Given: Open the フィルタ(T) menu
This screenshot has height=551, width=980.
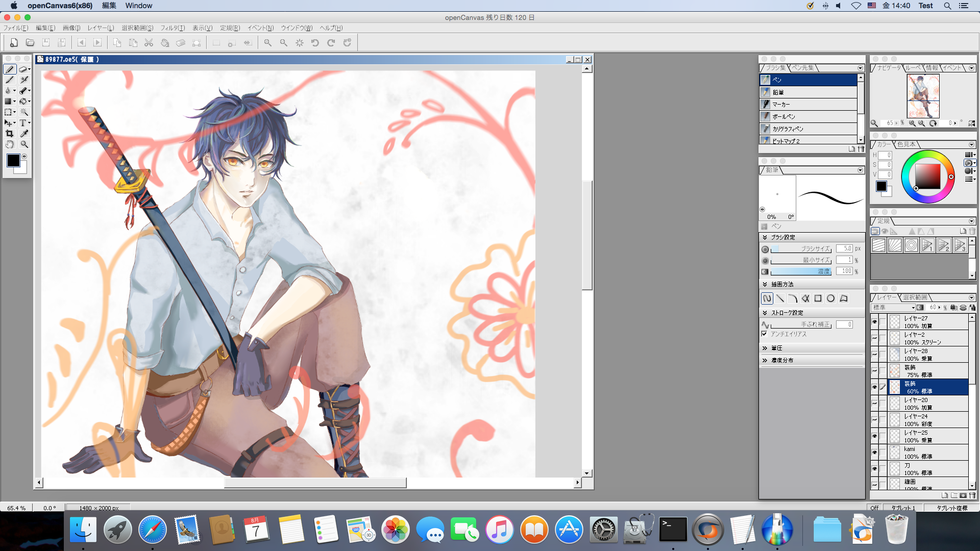Looking at the screenshot, I should [x=173, y=28].
